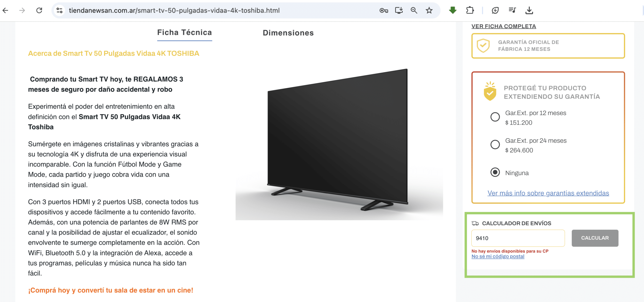The width and height of the screenshot is (644, 302).
Task: Open the green download extension icon
Action: click(453, 10)
